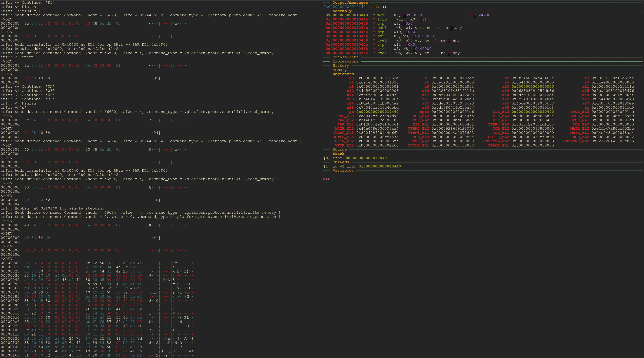Click the CPACR_EL1 register label

pyautogui.click(x=498, y=145)
